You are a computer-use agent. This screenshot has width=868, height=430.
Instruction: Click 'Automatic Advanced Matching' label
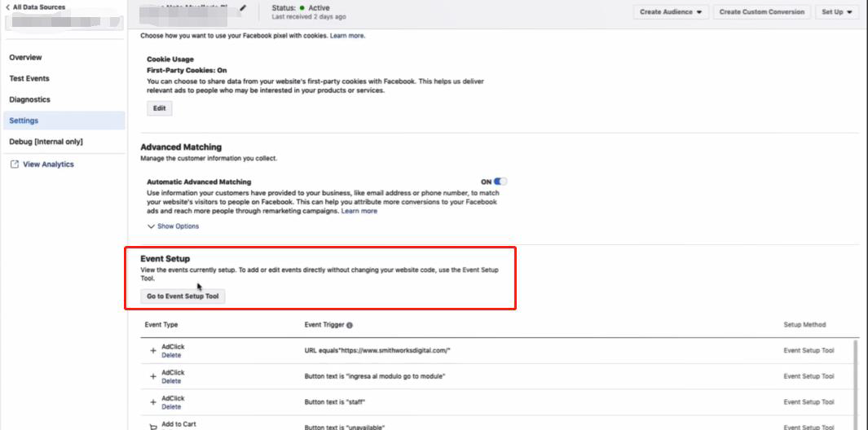199,182
